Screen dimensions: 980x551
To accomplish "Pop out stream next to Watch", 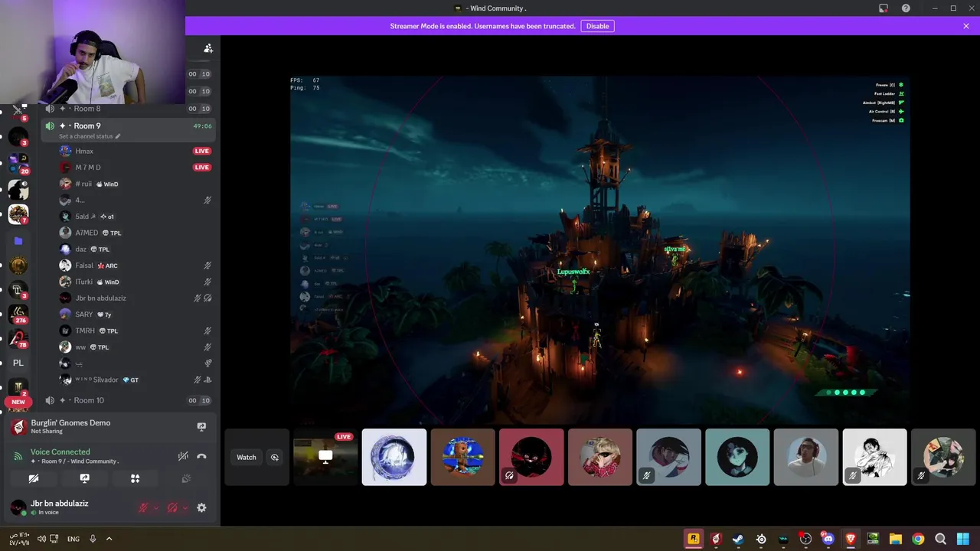I will tap(274, 457).
